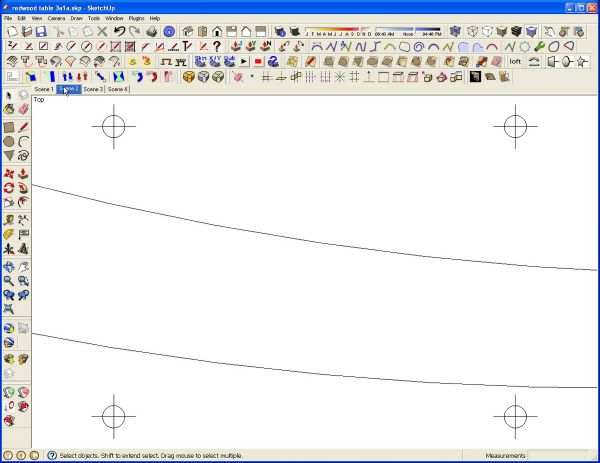Choose the yellow Protractor tool
Image resolution: width=600 pixels, height=463 pixels.
pos(9,234)
